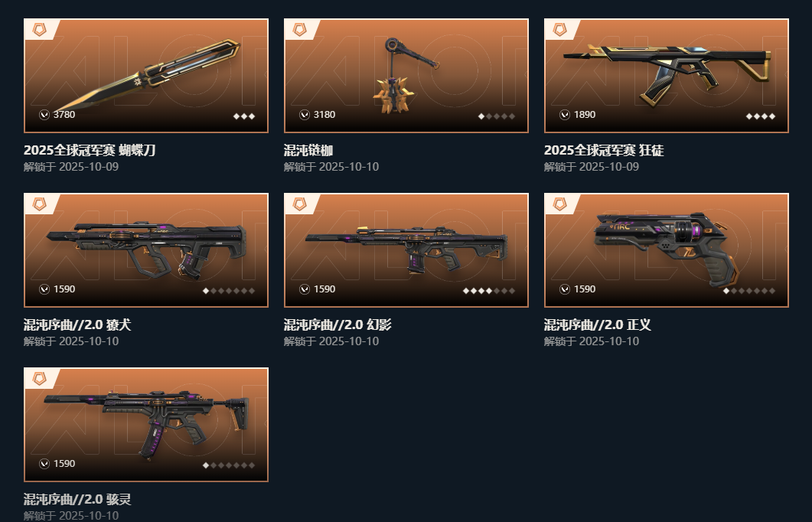The height and width of the screenshot is (522, 812).
Task: Click the 混沌序曲//2.0 正义 title text
Action: 597,325
